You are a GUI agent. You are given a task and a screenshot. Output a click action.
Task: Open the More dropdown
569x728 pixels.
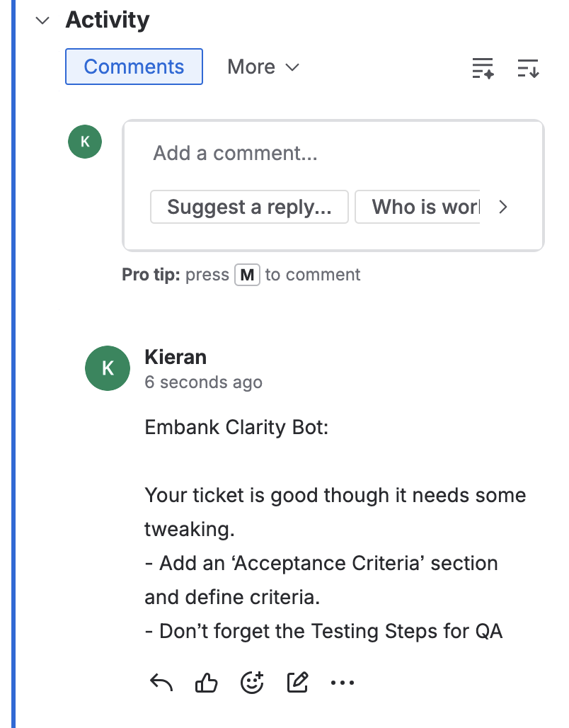pyautogui.click(x=263, y=67)
